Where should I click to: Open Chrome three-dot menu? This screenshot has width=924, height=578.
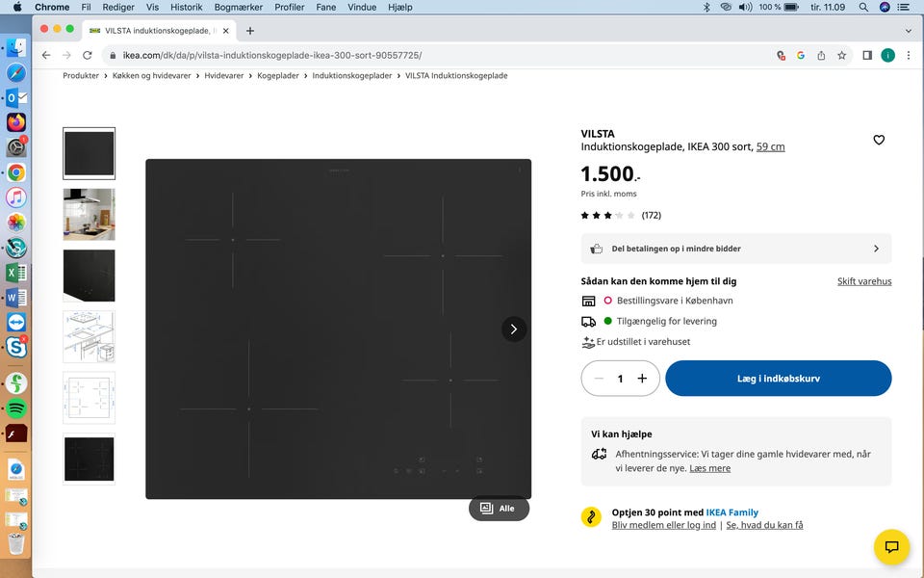908,56
